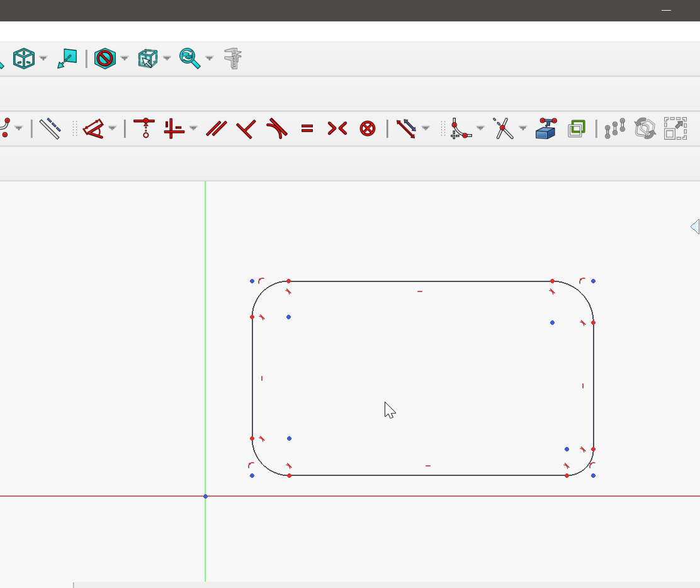Expand the dimension triangle tool dropdown
Screen dimensions: 700x588
(112, 128)
